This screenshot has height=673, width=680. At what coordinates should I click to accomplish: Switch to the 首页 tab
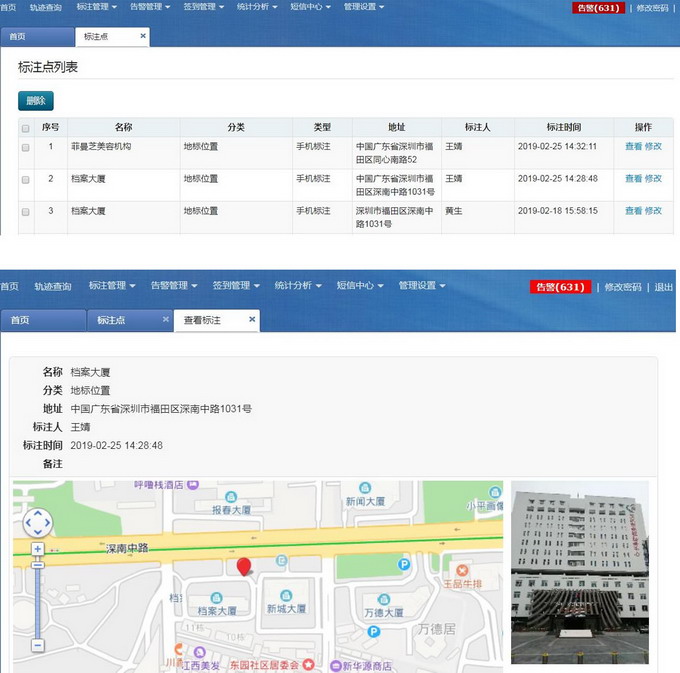click(18, 36)
